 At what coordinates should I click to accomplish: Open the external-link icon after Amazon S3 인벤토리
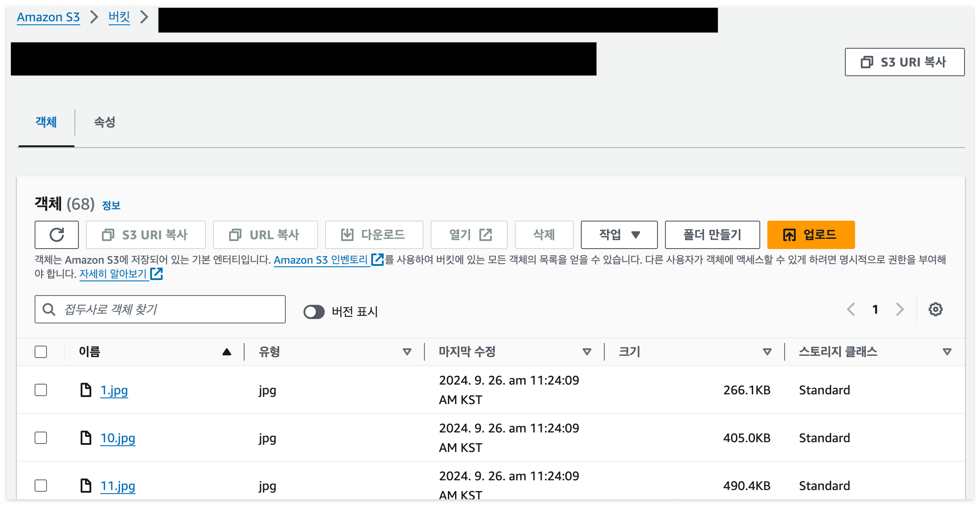tap(377, 260)
